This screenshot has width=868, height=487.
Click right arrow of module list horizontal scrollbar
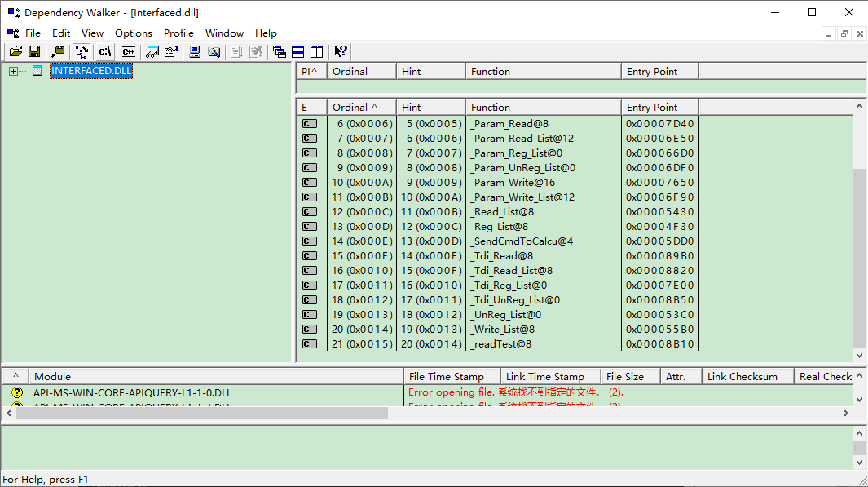(846, 414)
